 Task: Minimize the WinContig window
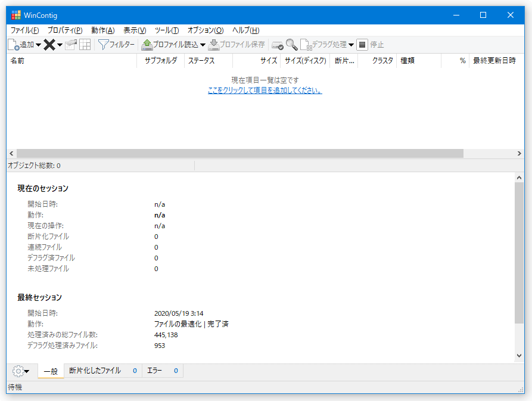[x=456, y=15]
